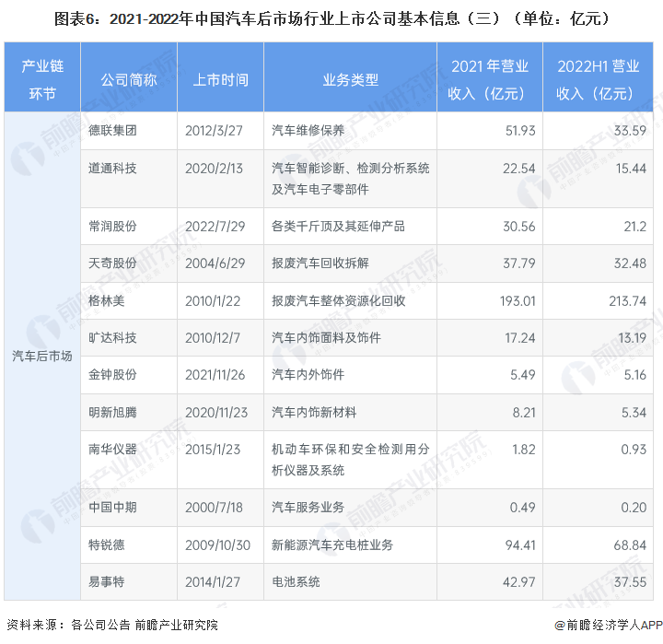Click 2022H1 revenue value '33.59'

coord(630,130)
